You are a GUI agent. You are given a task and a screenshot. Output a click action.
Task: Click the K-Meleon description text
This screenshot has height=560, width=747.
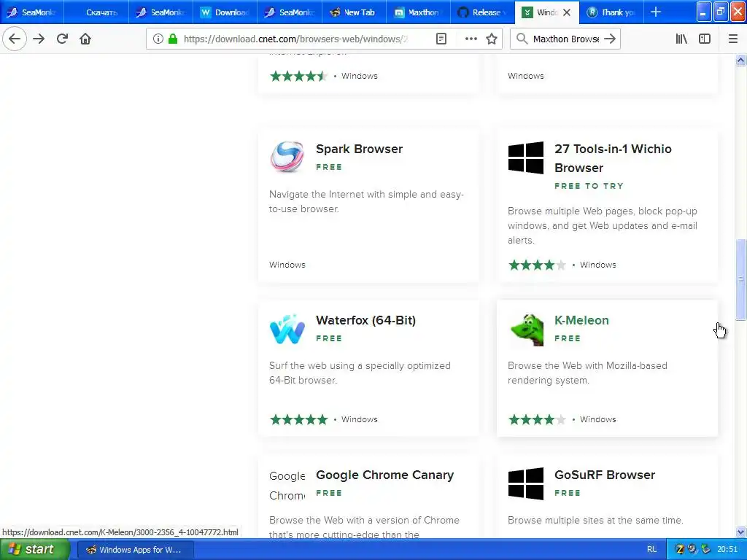587,373
